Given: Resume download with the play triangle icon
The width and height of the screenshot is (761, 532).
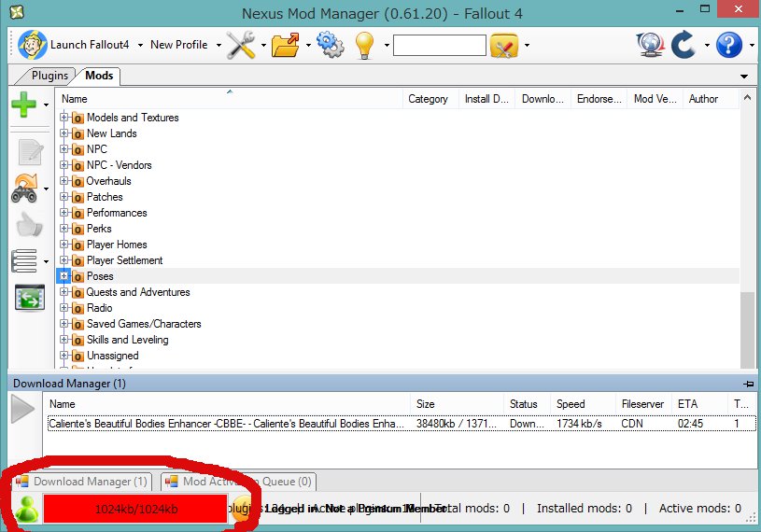Looking at the screenshot, I should pyautogui.click(x=22, y=409).
